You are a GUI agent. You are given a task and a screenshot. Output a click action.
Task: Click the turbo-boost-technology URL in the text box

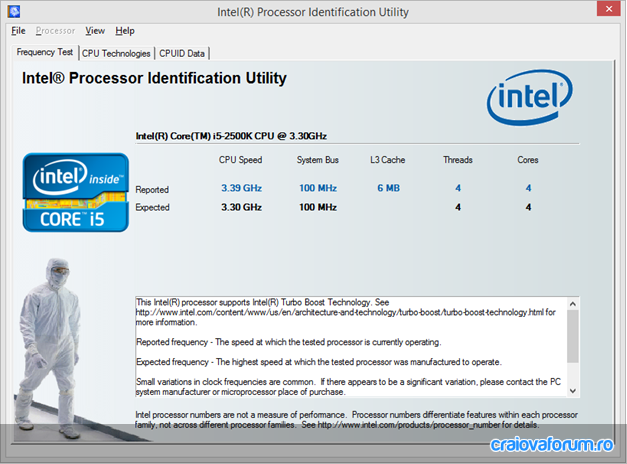[x=340, y=312]
